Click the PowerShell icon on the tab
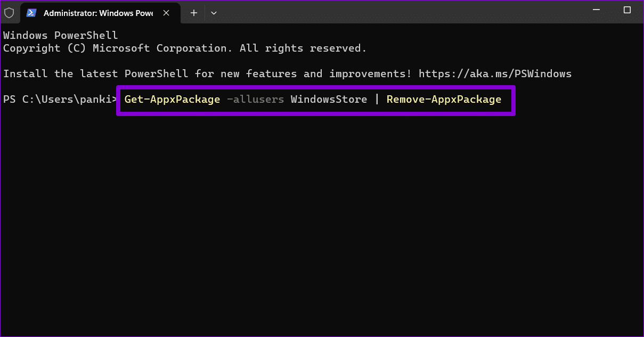The height and width of the screenshot is (337, 644). coord(32,13)
